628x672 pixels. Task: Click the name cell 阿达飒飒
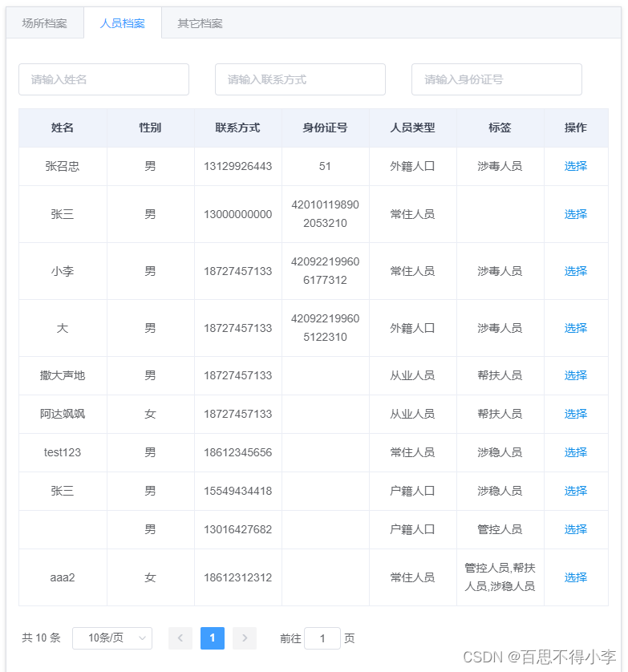click(63, 414)
